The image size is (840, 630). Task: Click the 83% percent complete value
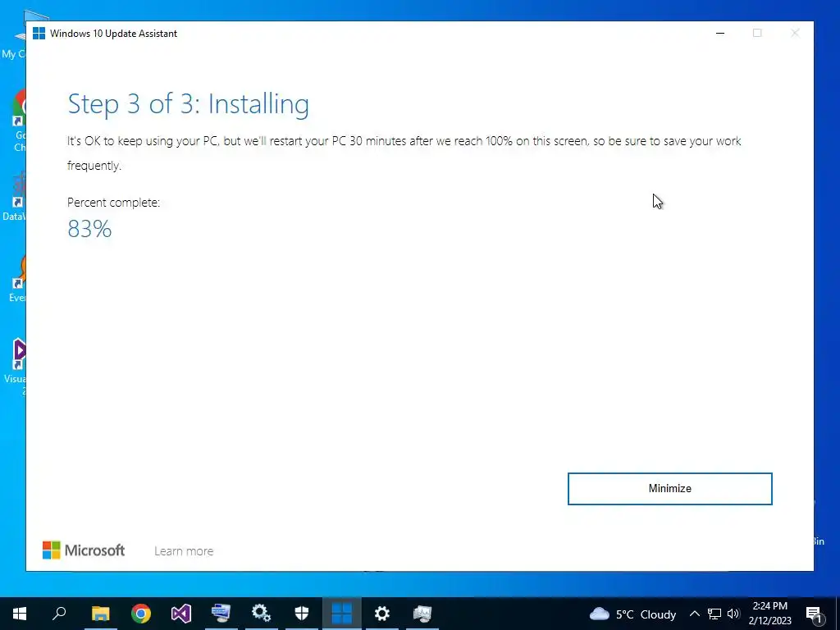tap(89, 229)
